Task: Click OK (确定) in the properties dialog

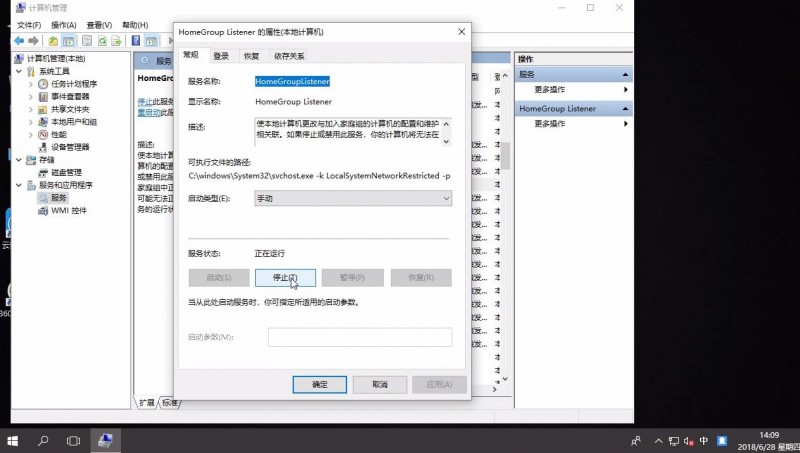Action: (x=319, y=385)
